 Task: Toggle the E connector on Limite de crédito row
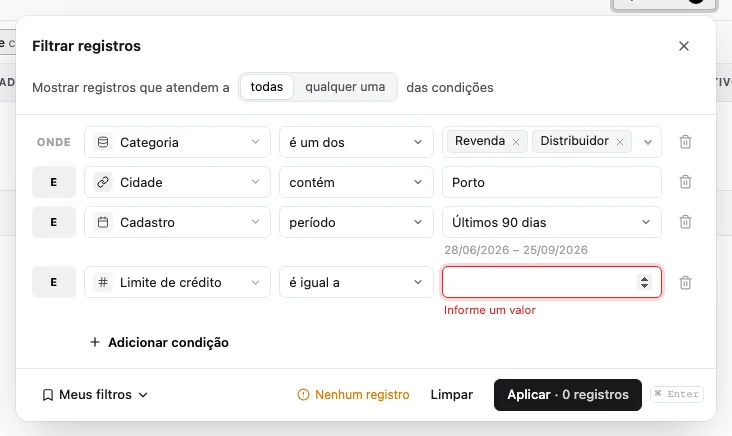[x=54, y=282]
